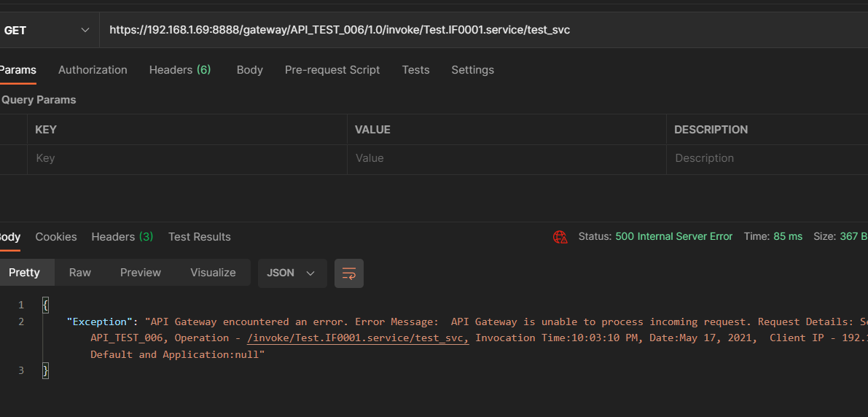View response Headers (3) tab
Screen dimensions: 868x417
(x=122, y=237)
